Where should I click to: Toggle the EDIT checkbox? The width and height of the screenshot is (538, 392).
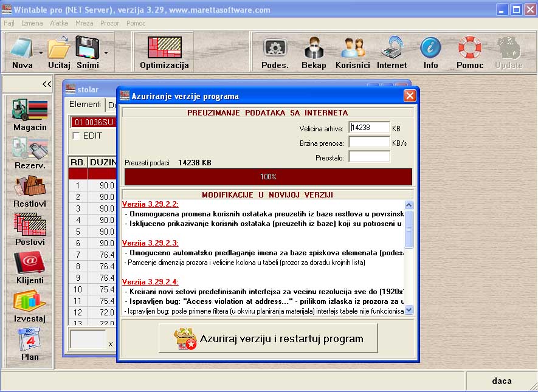click(77, 136)
